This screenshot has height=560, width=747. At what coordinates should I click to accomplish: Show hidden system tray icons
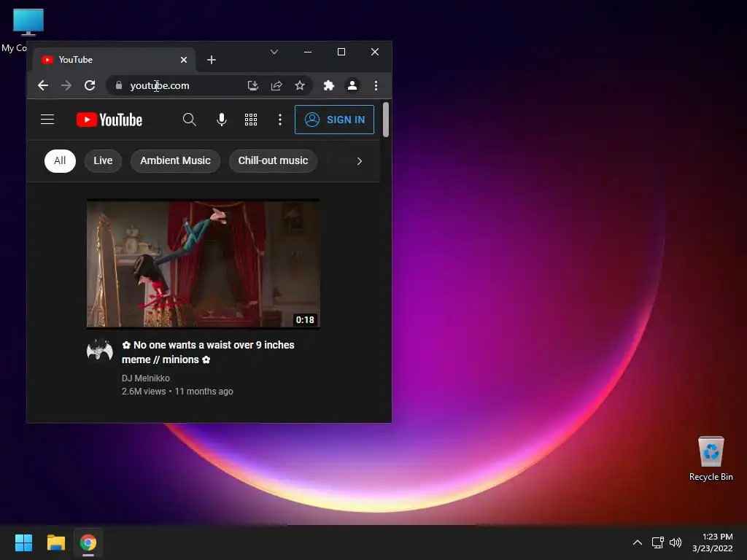click(x=638, y=542)
